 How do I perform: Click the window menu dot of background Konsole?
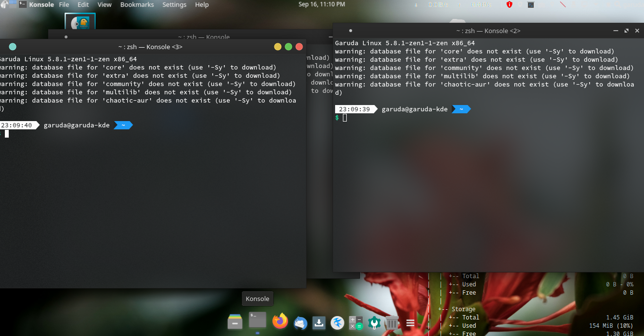66,36
